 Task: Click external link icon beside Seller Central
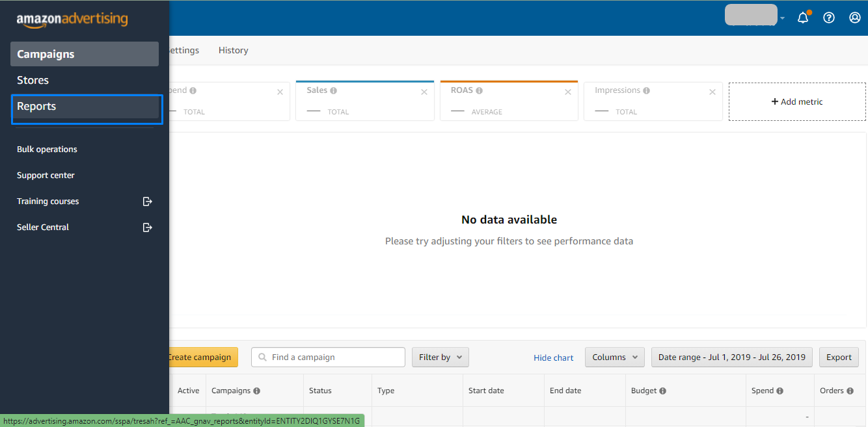148,227
